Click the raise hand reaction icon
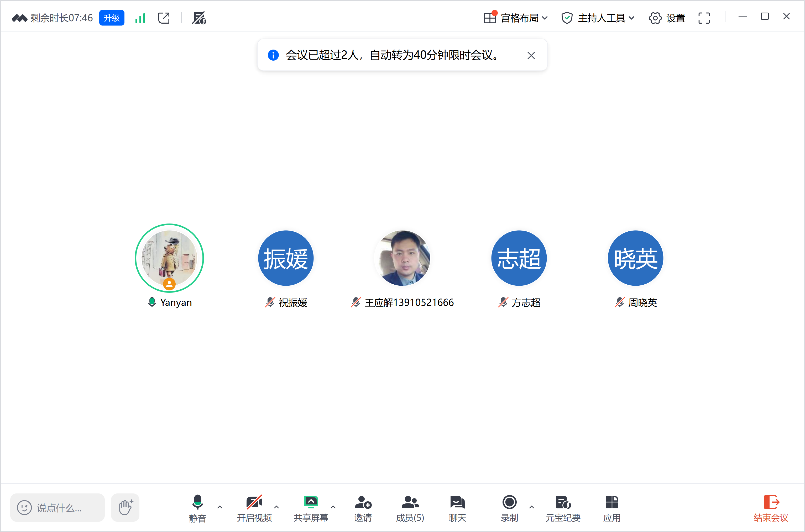Screen dimensions: 805x532 coord(125,507)
